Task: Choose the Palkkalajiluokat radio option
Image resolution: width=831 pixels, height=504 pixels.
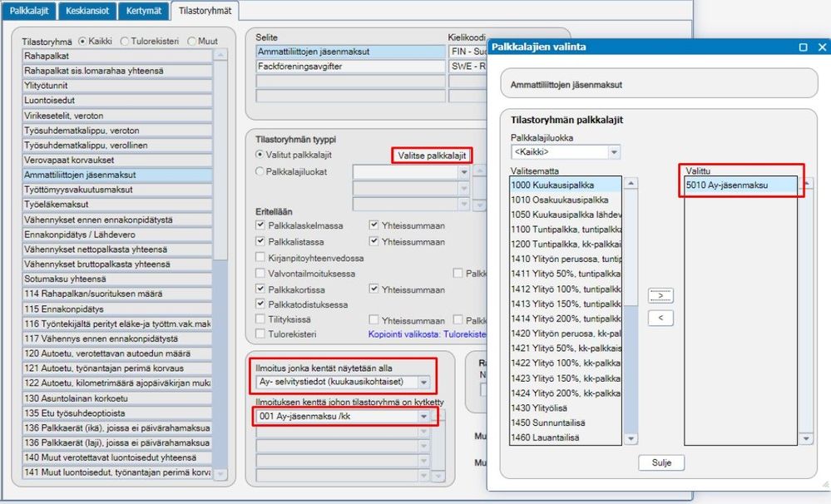Action: (x=260, y=171)
